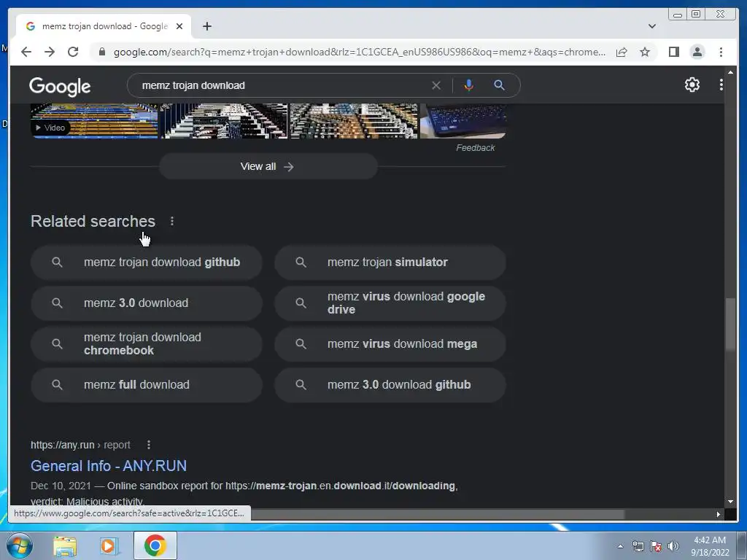The width and height of the screenshot is (747, 560).
Task: Open Chrome side panel
Action: pyautogui.click(x=673, y=52)
